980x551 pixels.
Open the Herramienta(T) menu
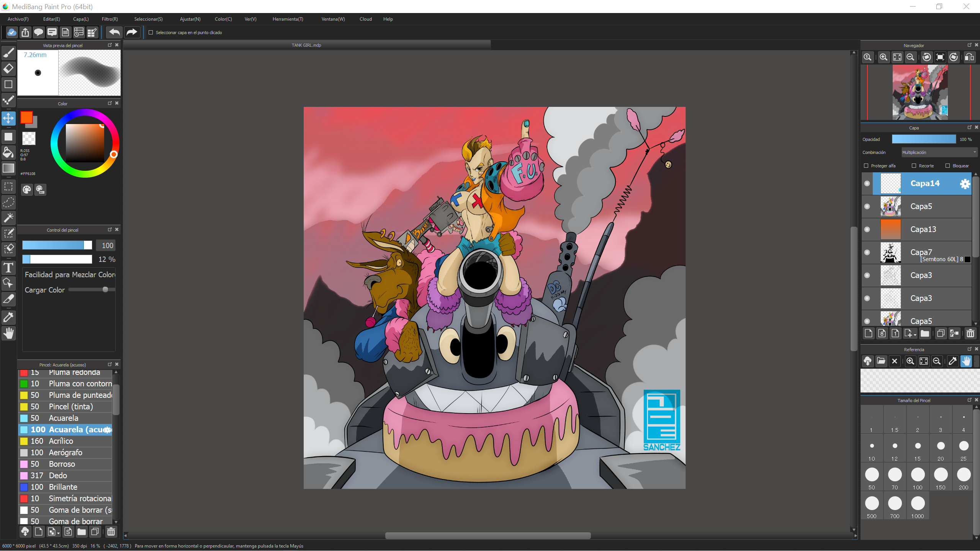pos(288,19)
